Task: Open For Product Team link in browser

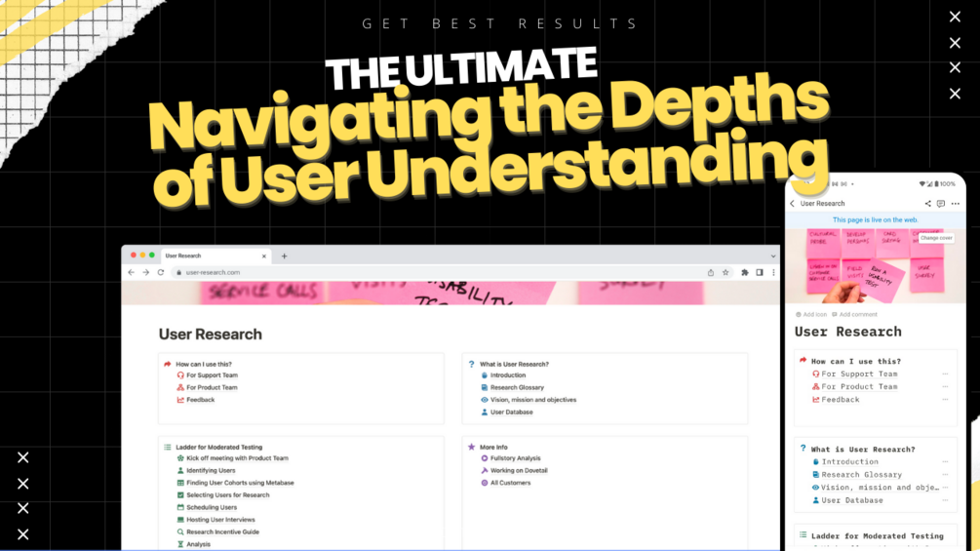Action: pyautogui.click(x=212, y=387)
